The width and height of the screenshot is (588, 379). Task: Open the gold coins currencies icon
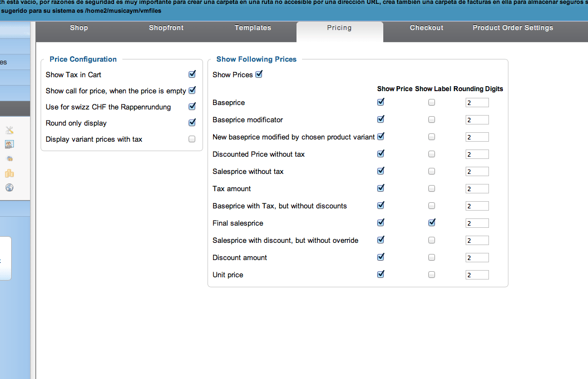point(9,173)
